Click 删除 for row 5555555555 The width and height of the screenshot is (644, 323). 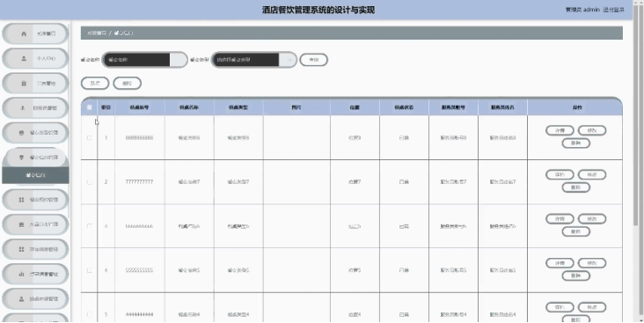pyautogui.click(x=576, y=275)
